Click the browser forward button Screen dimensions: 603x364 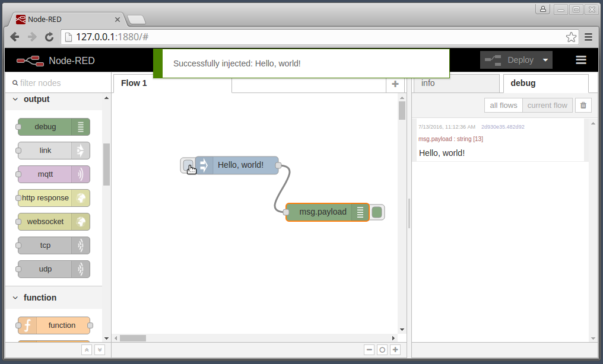click(x=32, y=37)
